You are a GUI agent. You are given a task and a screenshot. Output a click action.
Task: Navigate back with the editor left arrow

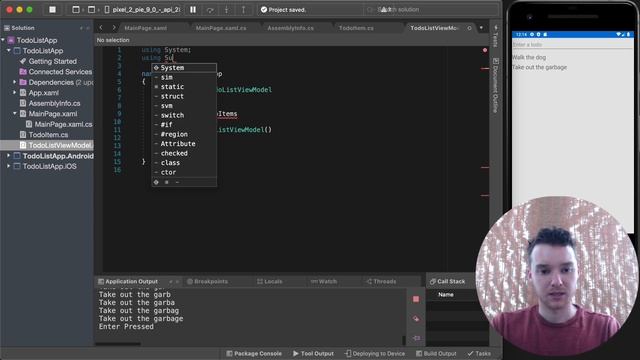click(101, 28)
